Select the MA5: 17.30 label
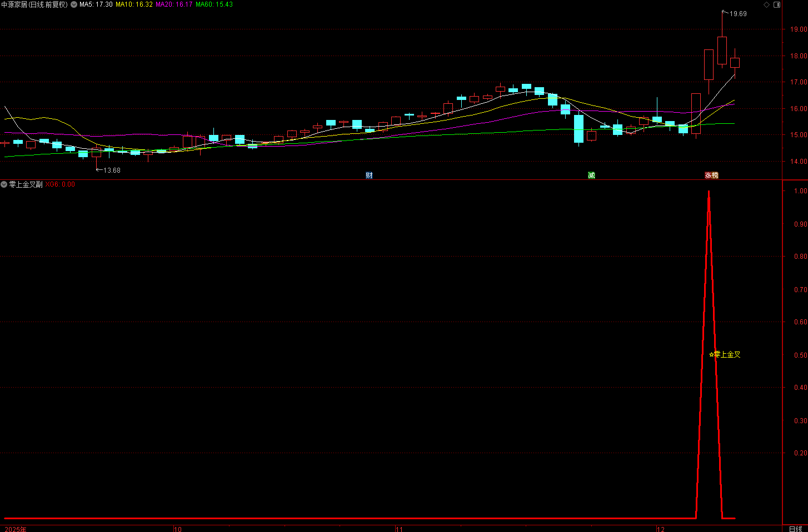The image size is (808, 532). (x=96, y=4)
